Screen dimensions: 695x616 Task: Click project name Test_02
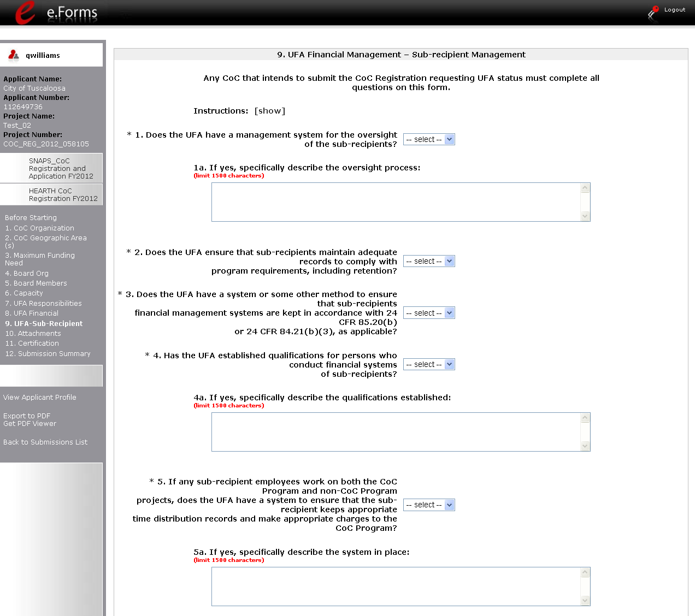[17, 125]
